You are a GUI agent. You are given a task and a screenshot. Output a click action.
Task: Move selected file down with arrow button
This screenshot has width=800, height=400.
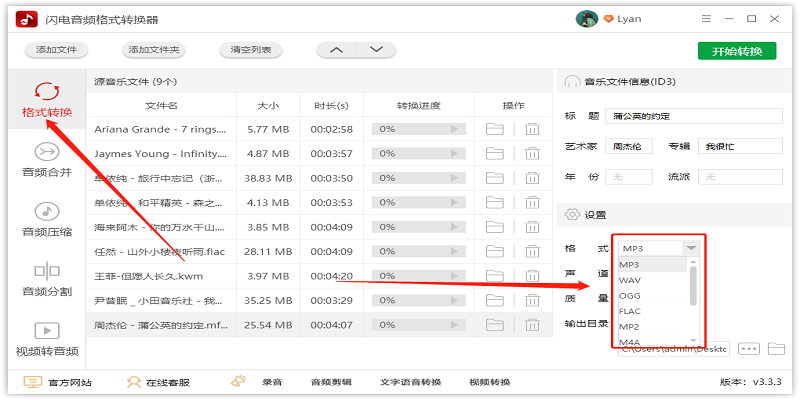377,50
